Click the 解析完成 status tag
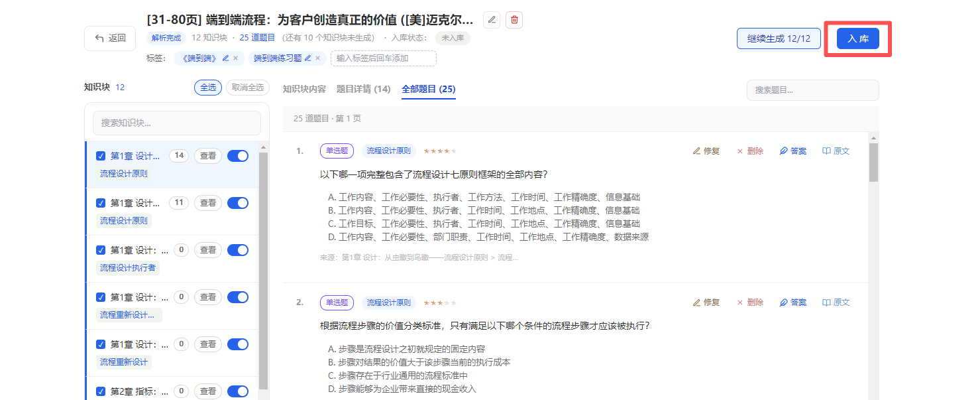 [x=166, y=38]
